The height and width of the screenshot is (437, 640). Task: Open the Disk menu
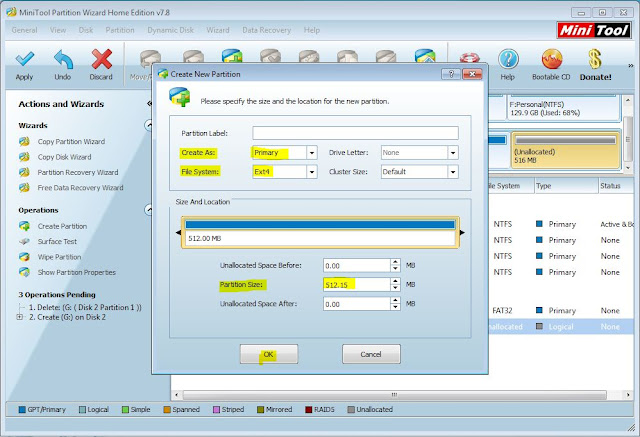[86, 30]
